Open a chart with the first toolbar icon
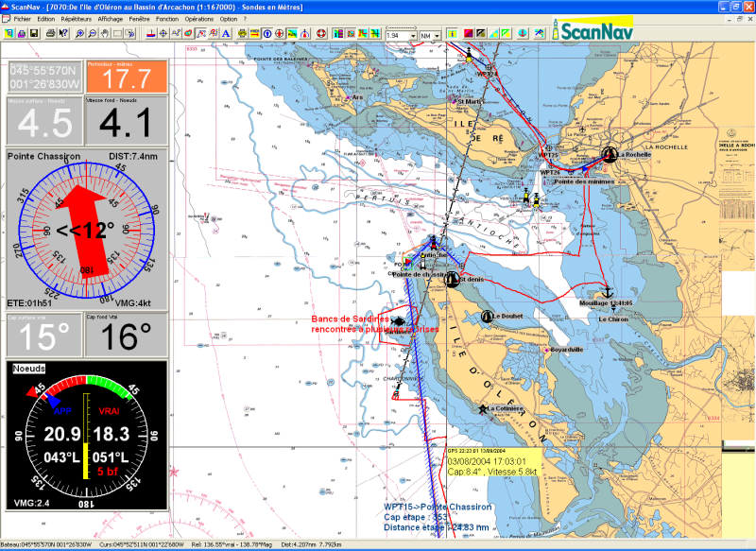Viewport: 756px width, 551px height. click(x=9, y=33)
